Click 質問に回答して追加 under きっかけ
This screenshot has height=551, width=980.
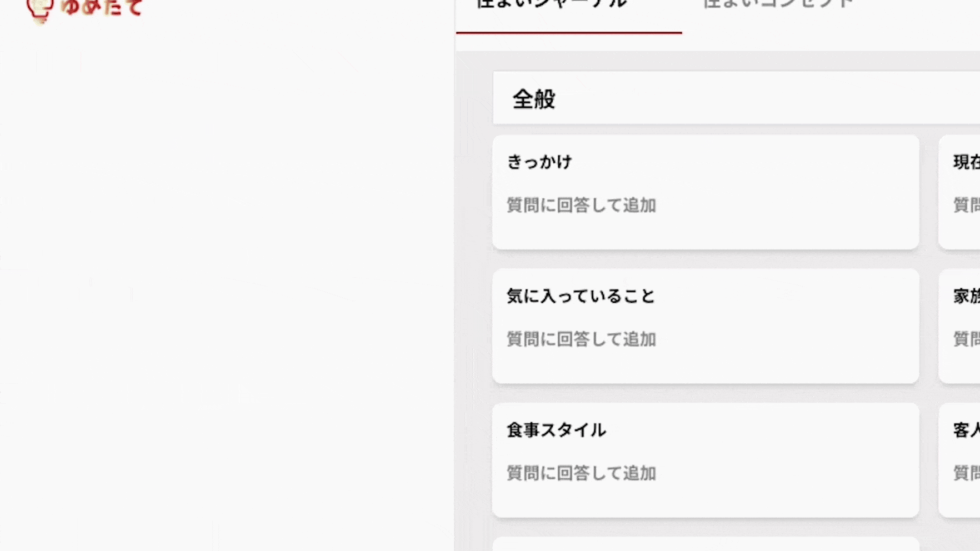[581, 205]
